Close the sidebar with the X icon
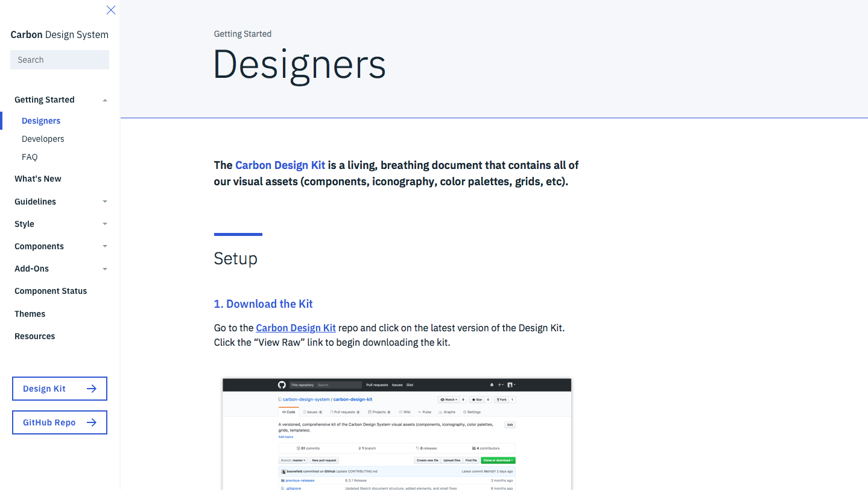Image resolution: width=868 pixels, height=490 pixels. point(111,10)
